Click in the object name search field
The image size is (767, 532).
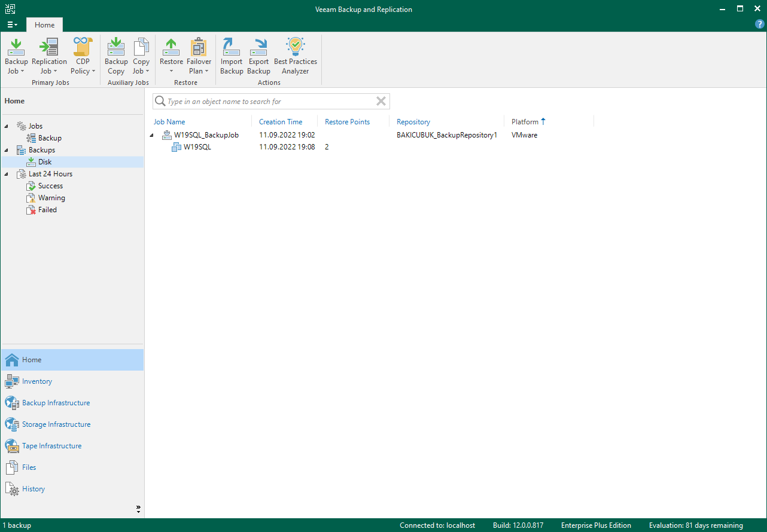click(x=271, y=101)
